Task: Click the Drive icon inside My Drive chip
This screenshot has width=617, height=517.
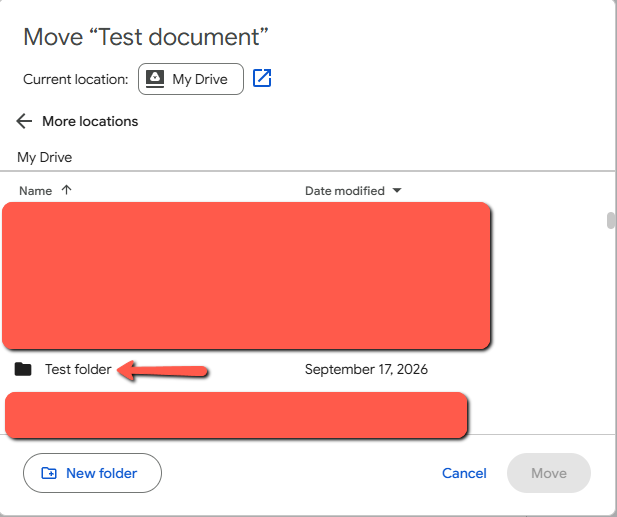Action: click(x=155, y=79)
